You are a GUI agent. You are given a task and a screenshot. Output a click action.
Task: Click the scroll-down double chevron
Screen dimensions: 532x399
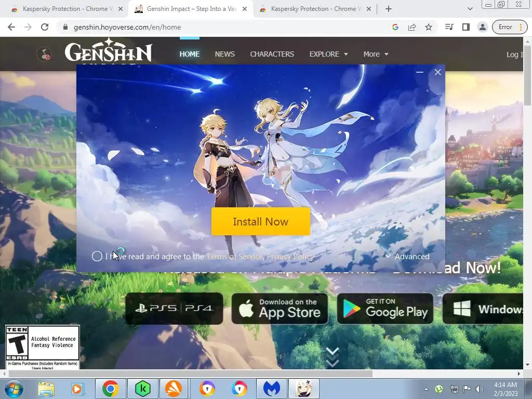point(332,357)
